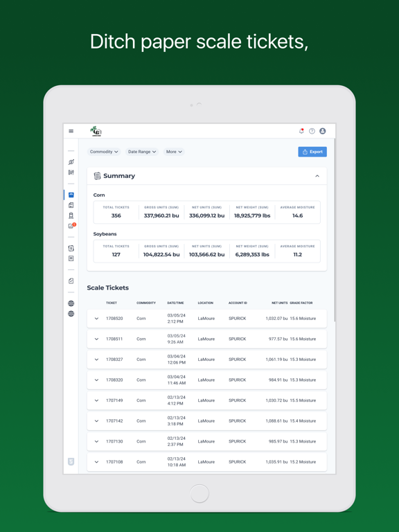Click the page vertical scrollbar
This screenshot has height=532, width=399.
coord(335,230)
